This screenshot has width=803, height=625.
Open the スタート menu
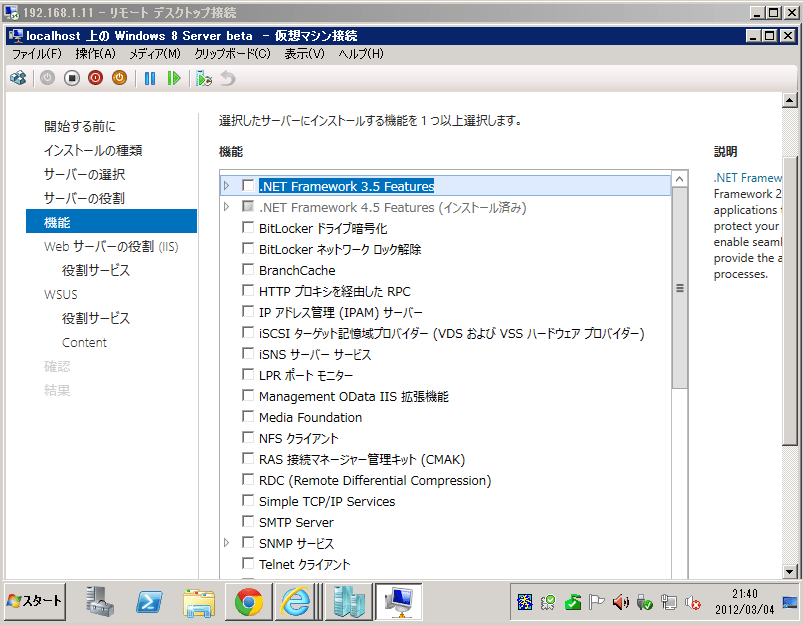33,603
